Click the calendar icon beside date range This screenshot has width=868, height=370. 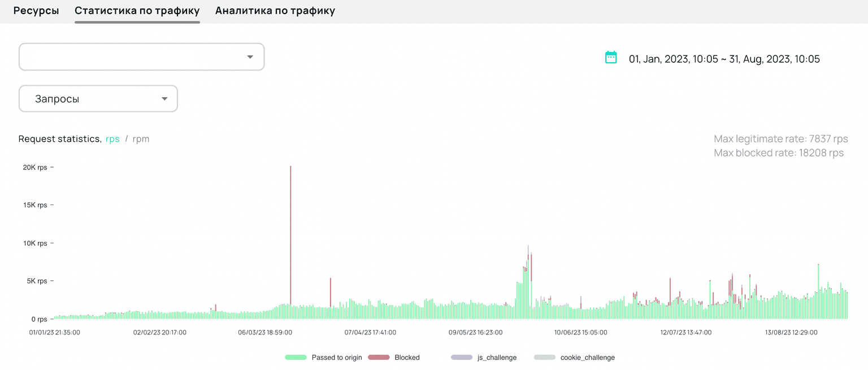click(x=611, y=58)
